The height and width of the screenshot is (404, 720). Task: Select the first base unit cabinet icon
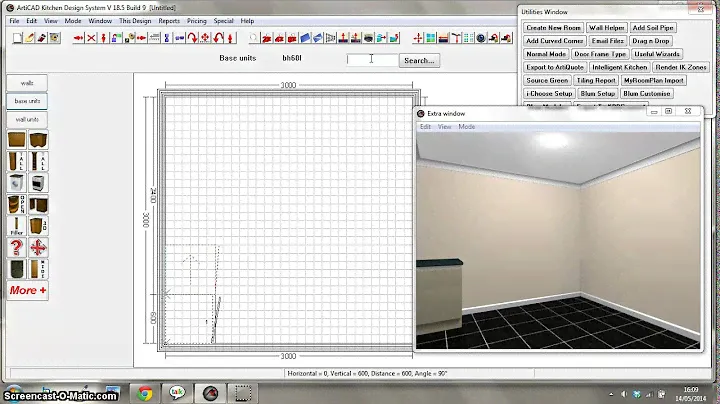(x=17, y=140)
